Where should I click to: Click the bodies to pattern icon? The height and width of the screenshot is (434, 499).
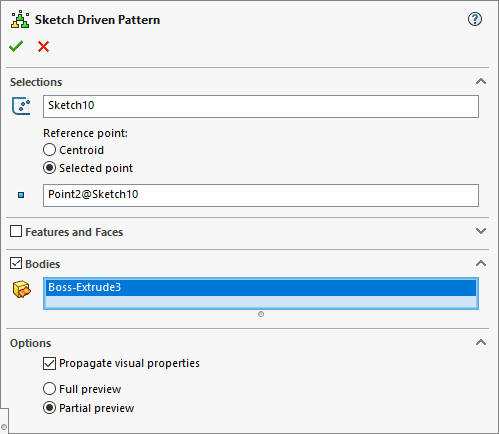(22, 289)
